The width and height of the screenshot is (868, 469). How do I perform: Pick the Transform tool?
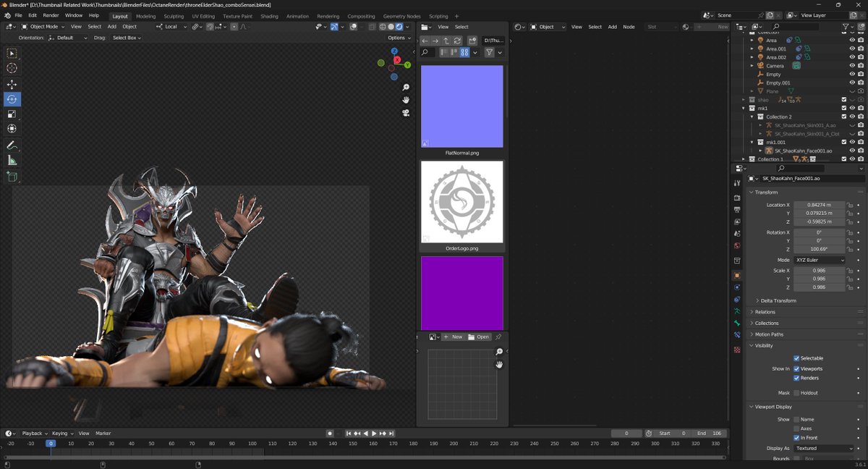[12, 129]
